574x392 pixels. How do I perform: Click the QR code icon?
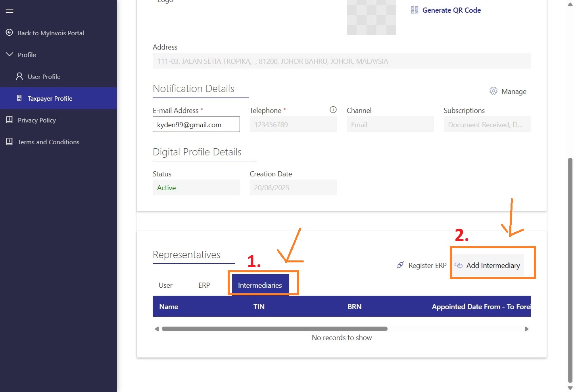pyautogui.click(x=414, y=10)
